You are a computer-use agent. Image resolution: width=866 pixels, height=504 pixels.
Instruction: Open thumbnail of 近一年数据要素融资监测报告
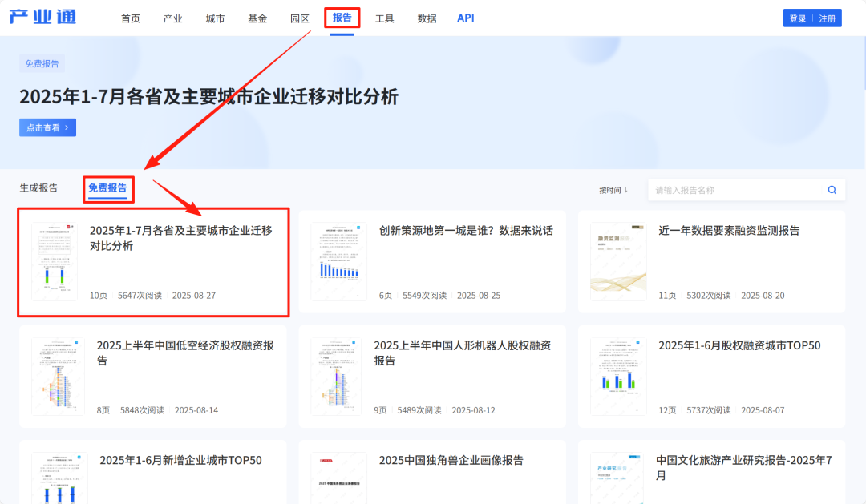click(x=618, y=262)
